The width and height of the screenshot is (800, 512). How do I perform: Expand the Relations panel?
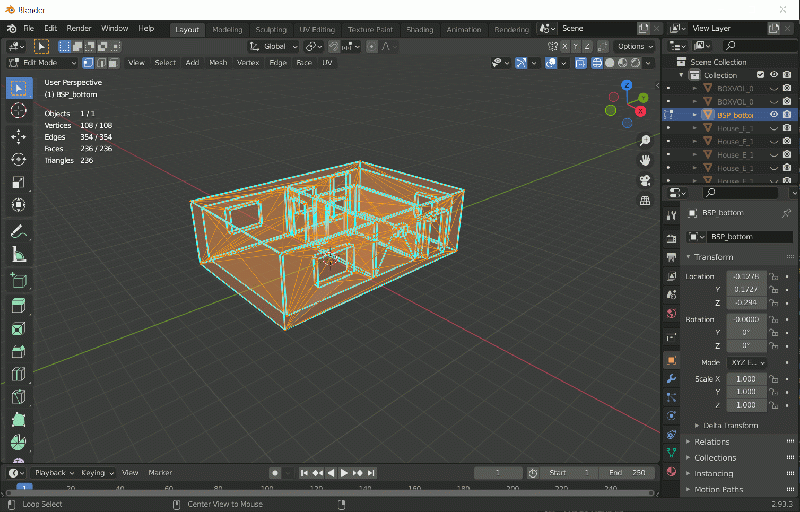coord(711,441)
